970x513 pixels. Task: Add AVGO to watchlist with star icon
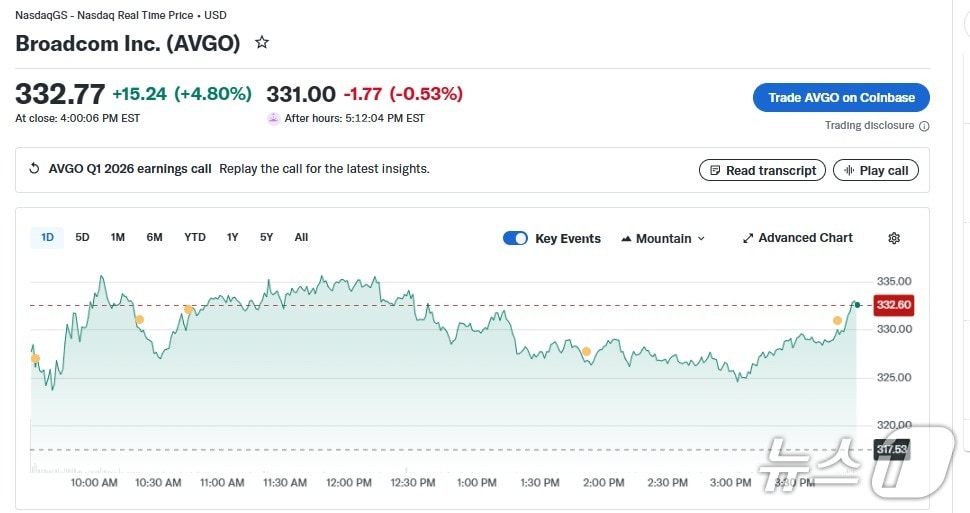coord(262,43)
